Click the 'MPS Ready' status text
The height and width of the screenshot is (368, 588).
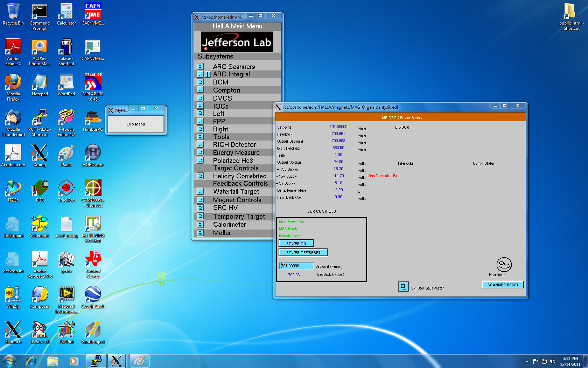tap(288, 229)
